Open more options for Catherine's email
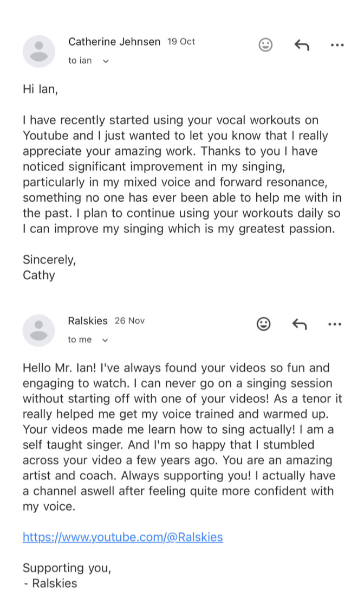 click(x=337, y=45)
